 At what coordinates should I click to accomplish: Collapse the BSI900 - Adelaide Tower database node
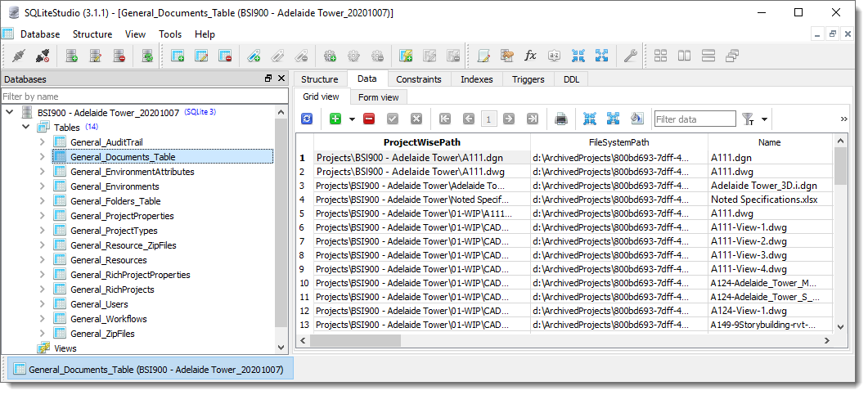point(10,112)
